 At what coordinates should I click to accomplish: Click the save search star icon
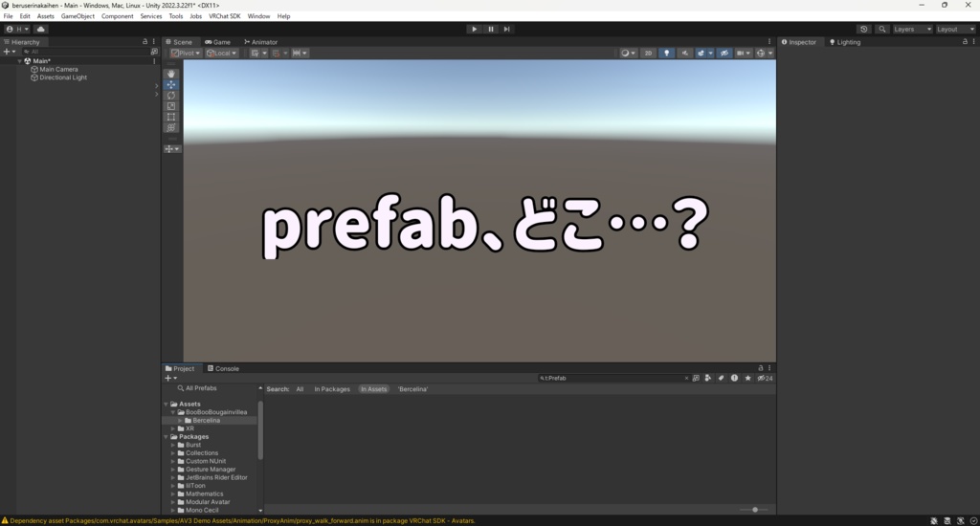point(747,378)
